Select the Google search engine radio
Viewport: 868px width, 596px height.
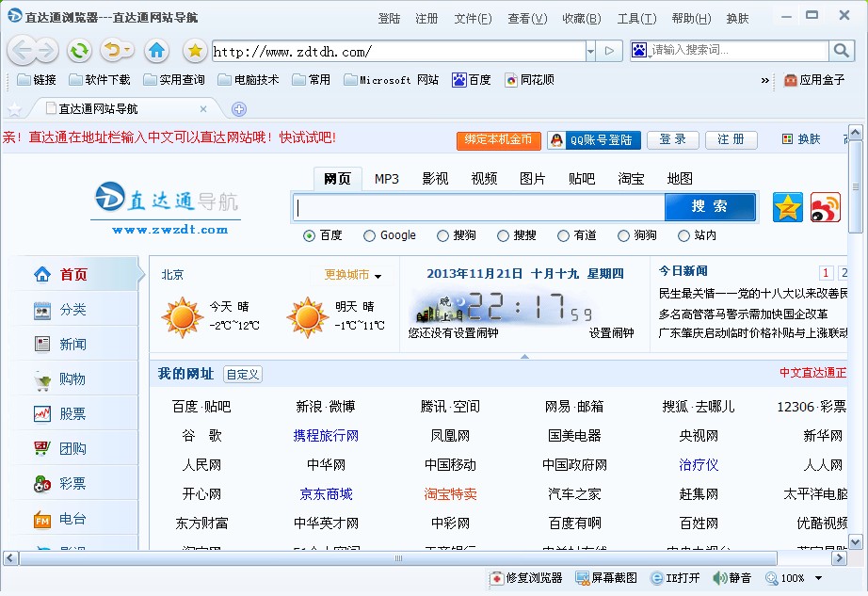pyautogui.click(x=369, y=235)
